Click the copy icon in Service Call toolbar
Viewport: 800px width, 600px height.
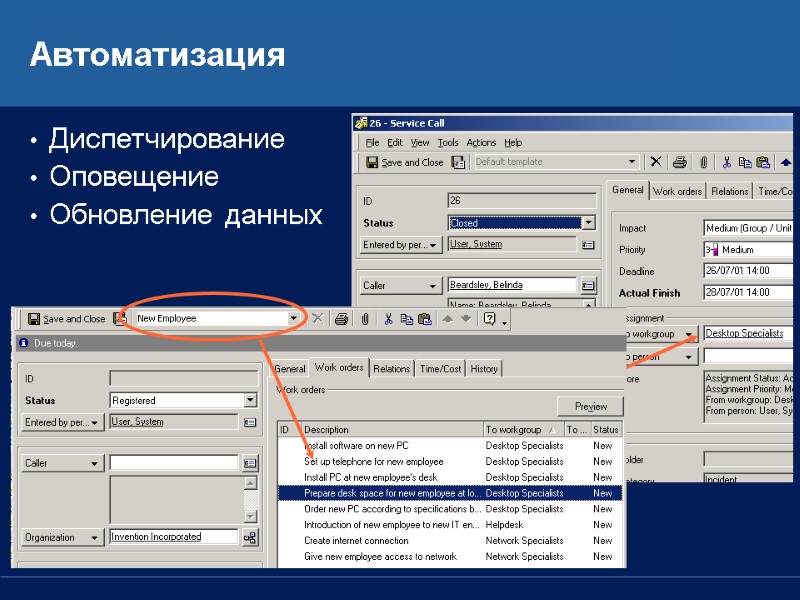745,162
